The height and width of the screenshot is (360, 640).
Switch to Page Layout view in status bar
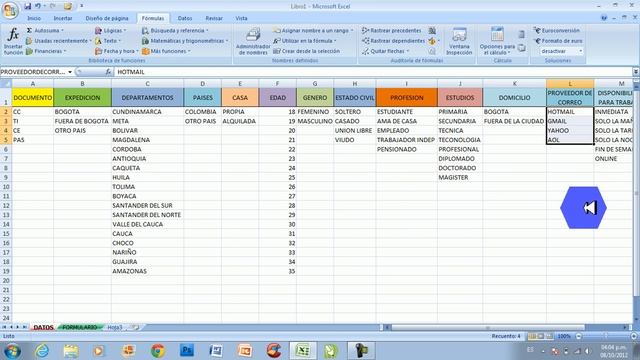pos(541,336)
